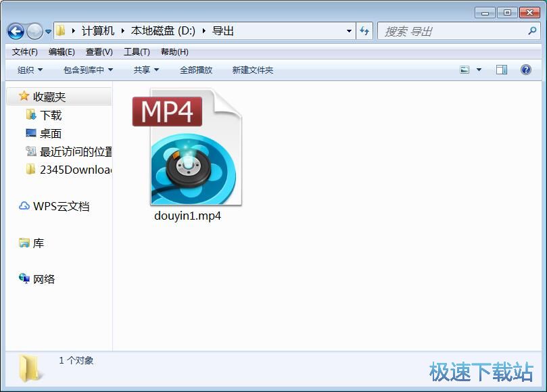Open the 共享 dropdown options
The height and width of the screenshot is (392, 547).
point(145,70)
